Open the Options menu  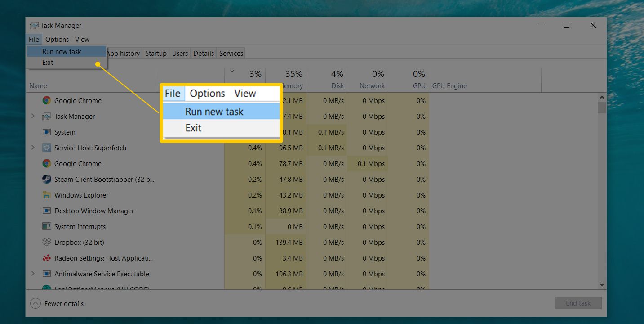click(x=57, y=40)
